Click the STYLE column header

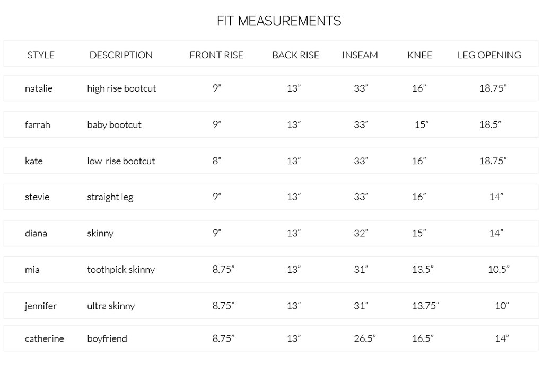coord(41,55)
